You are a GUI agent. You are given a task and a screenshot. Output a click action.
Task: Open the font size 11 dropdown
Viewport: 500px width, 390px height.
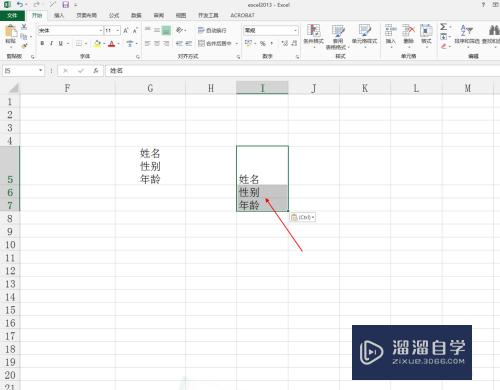tap(118, 31)
